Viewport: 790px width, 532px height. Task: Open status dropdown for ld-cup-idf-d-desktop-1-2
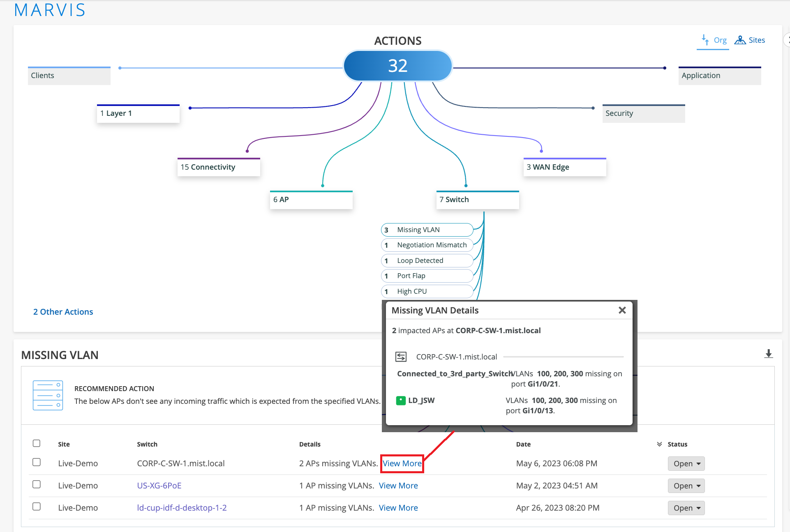[x=686, y=508]
